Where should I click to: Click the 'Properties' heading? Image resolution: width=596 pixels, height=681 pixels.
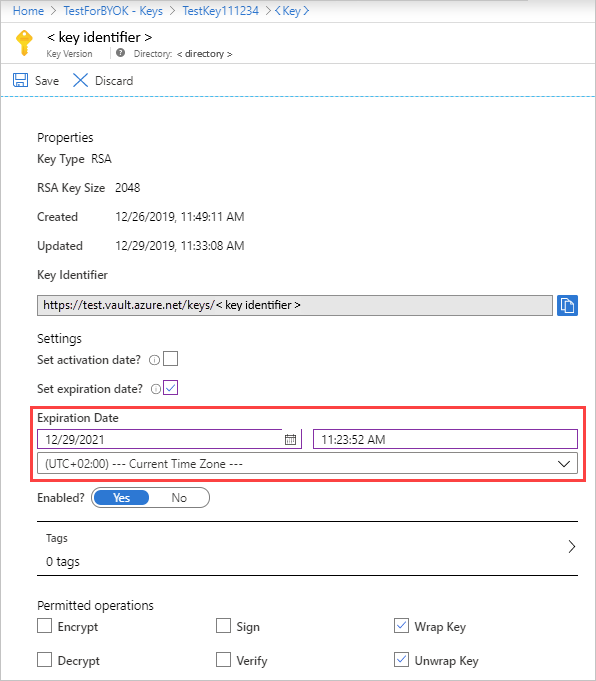(65, 138)
